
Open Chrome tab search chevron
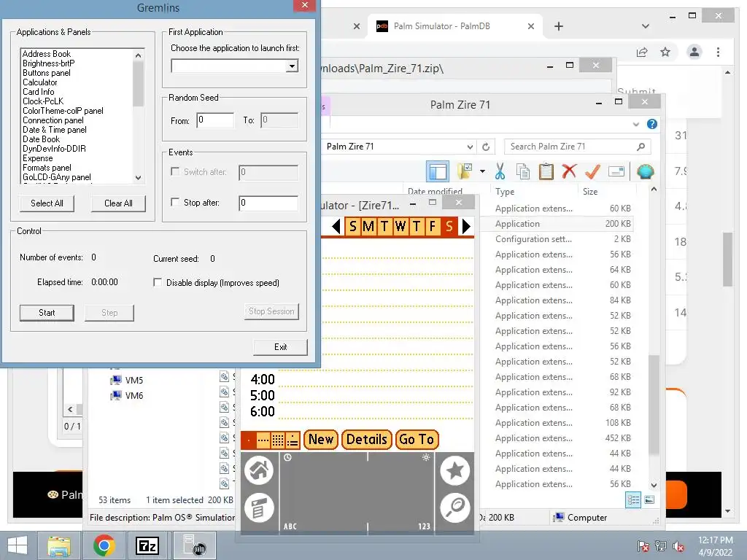point(645,26)
